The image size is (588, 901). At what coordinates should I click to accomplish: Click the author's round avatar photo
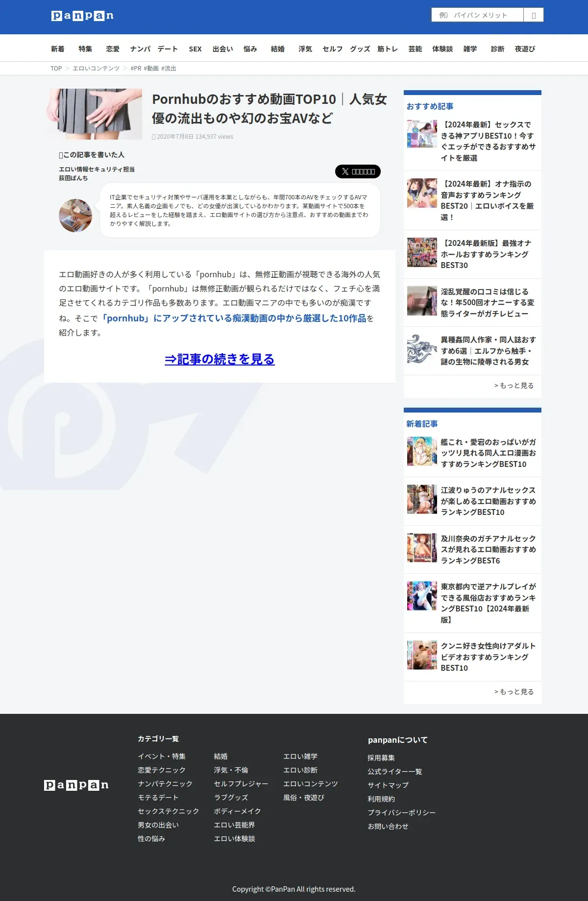point(75,216)
